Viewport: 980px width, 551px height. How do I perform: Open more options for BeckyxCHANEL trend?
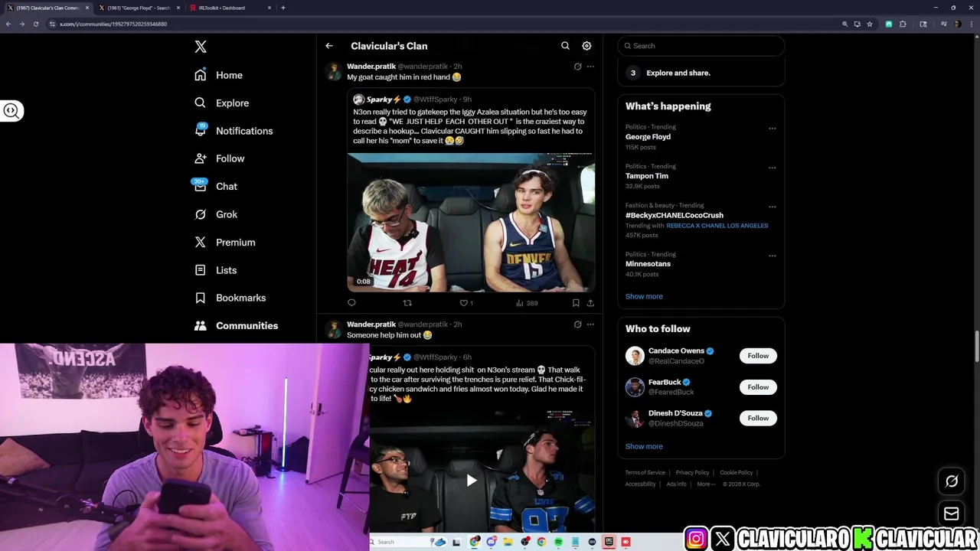(x=772, y=207)
